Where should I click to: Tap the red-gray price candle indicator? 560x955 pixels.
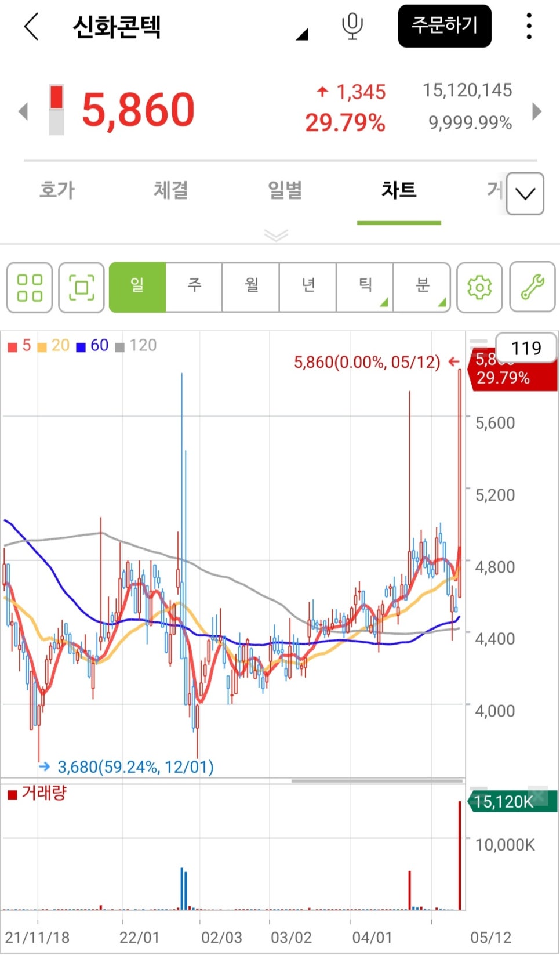click(x=56, y=110)
